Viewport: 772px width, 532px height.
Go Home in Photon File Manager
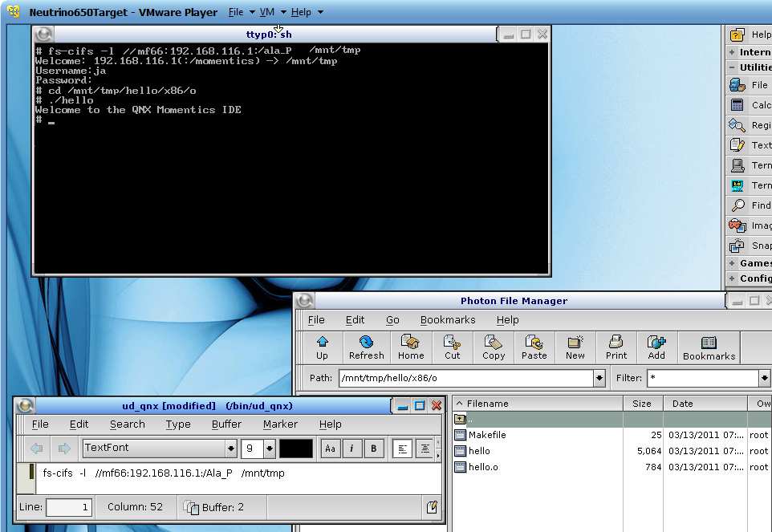click(410, 347)
